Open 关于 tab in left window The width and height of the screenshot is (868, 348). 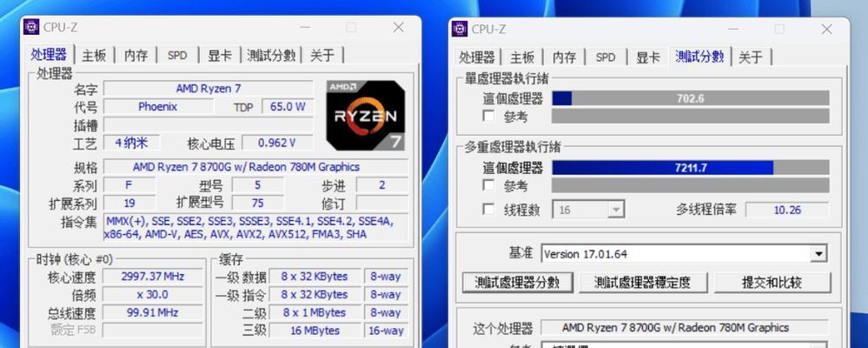pyautogui.click(x=322, y=56)
